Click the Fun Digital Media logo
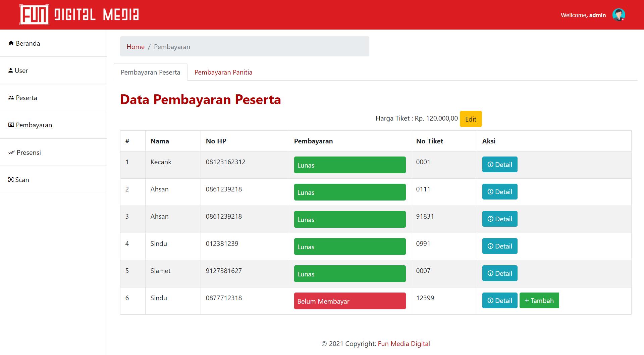 click(79, 15)
